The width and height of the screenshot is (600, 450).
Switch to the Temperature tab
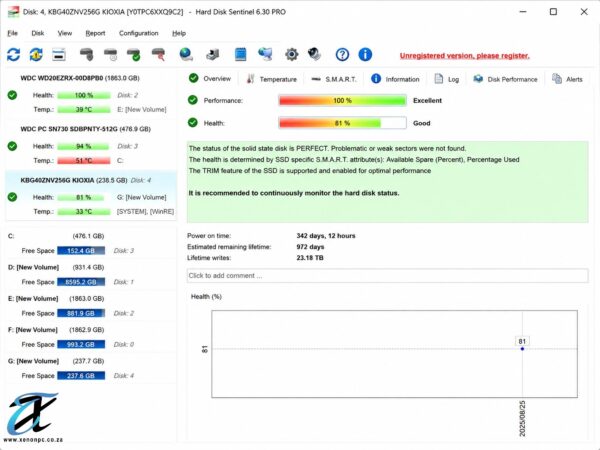click(271, 79)
